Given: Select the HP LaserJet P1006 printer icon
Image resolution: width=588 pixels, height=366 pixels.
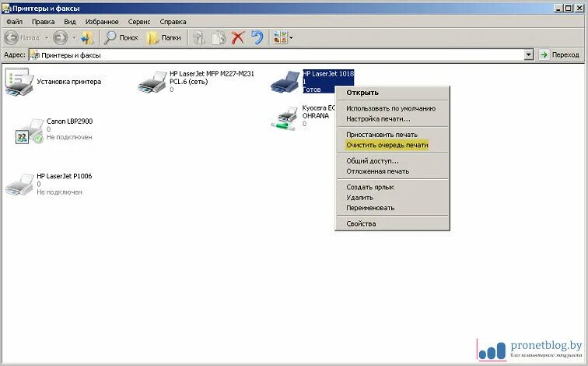Looking at the screenshot, I should (19, 185).
